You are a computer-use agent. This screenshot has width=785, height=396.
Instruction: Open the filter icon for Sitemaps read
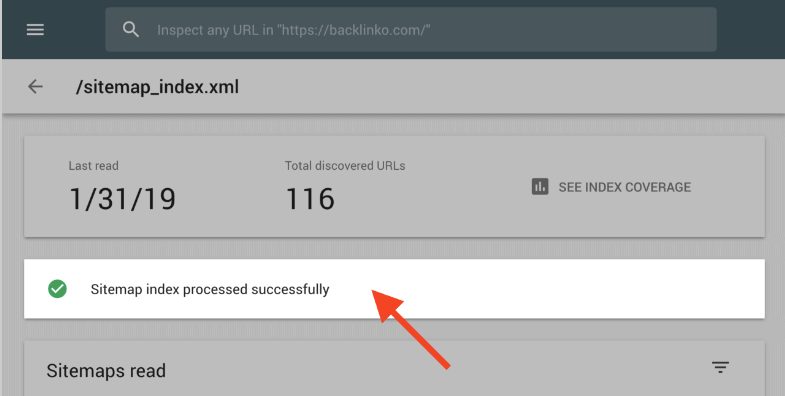720,368
